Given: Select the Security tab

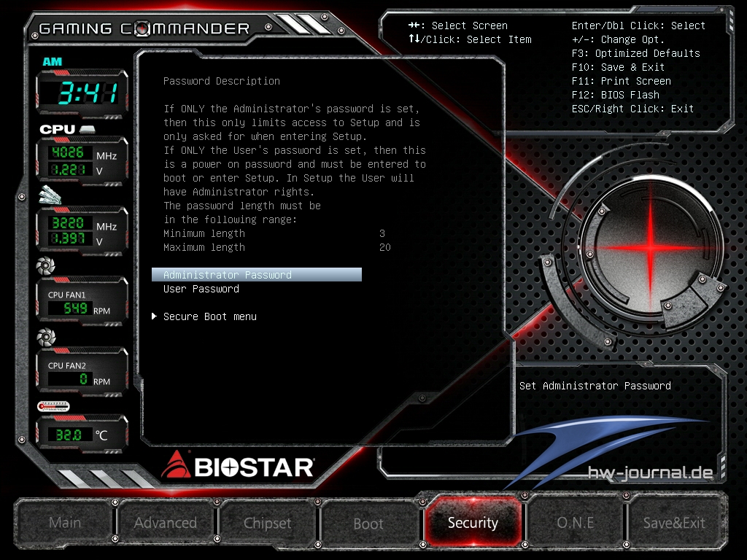Looking at the screenshot, I should pyautogui.click(x=473, y=522).
